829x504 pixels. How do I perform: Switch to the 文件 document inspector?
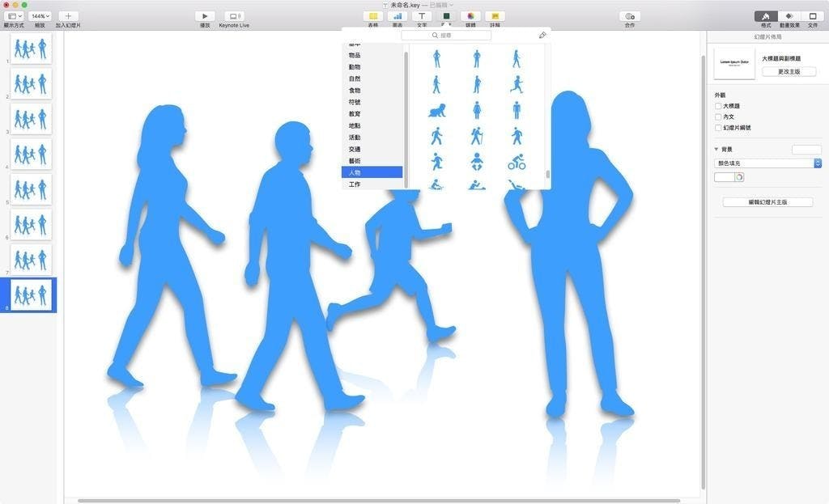(x=813, y=16)
